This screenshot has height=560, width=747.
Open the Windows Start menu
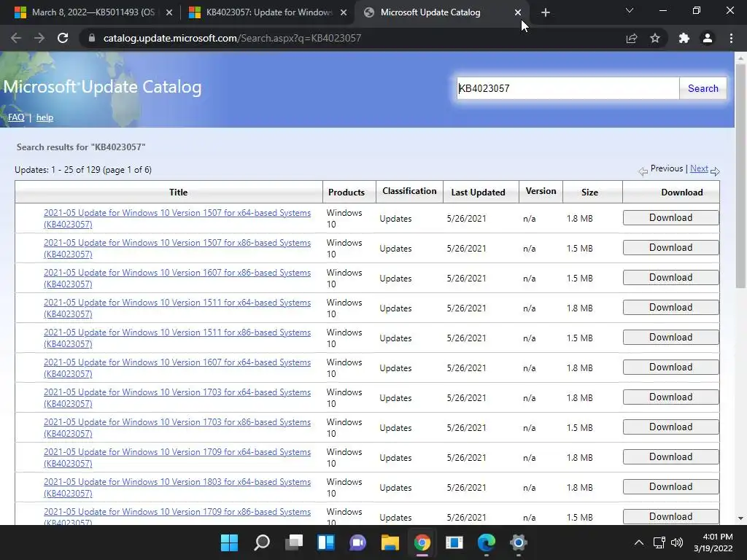[x=229, y=542]
